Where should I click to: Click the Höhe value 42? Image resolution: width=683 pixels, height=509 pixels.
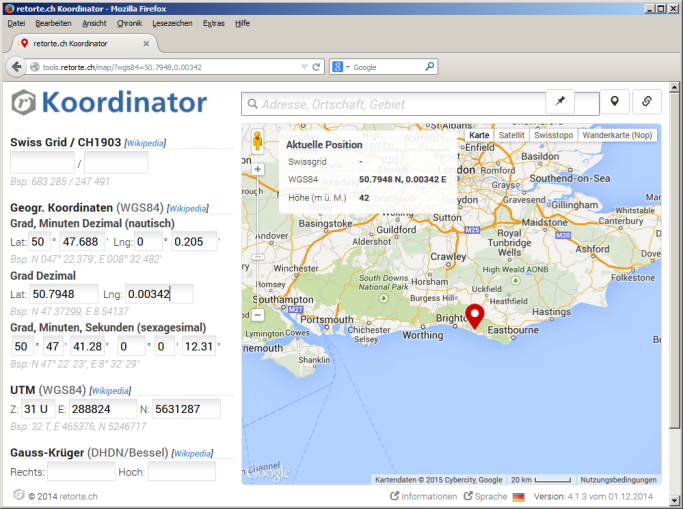pos(364,198)
